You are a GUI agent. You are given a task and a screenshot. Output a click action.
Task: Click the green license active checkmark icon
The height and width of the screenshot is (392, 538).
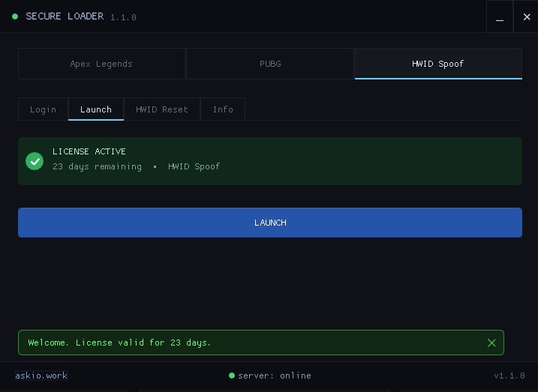point(35,161)
